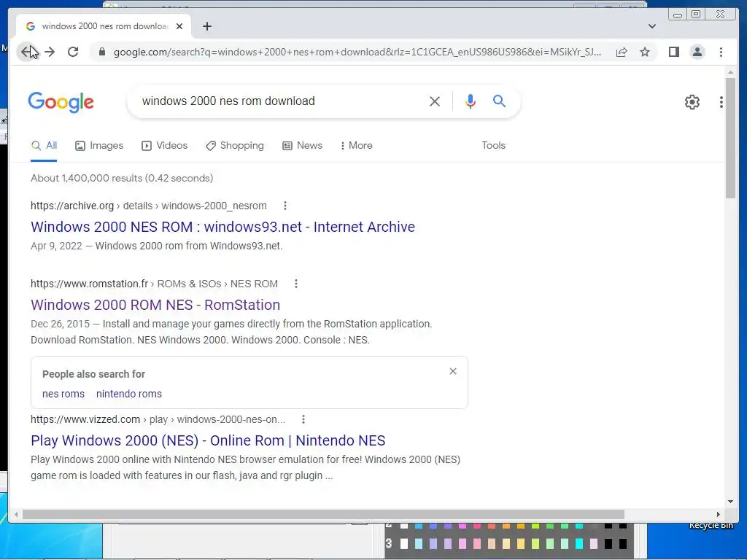
Task: Open the Chrome profile avatar
Action: [x=697, y=52]
